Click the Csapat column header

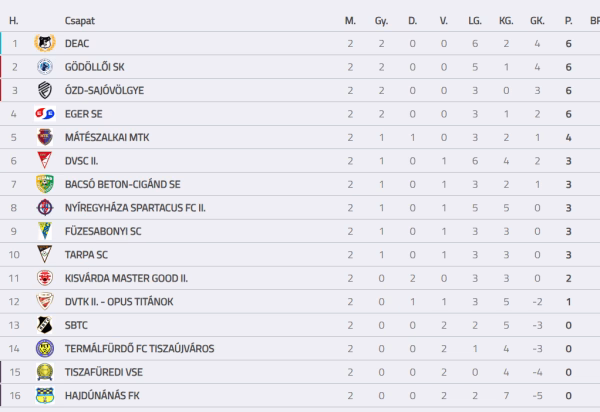(x=80, y=21)
